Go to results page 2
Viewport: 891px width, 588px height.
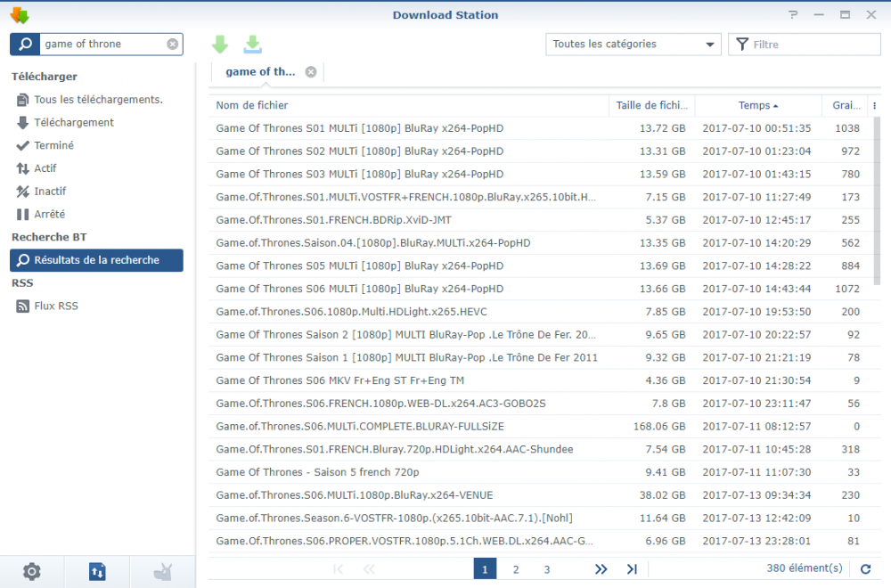[516, 569]
